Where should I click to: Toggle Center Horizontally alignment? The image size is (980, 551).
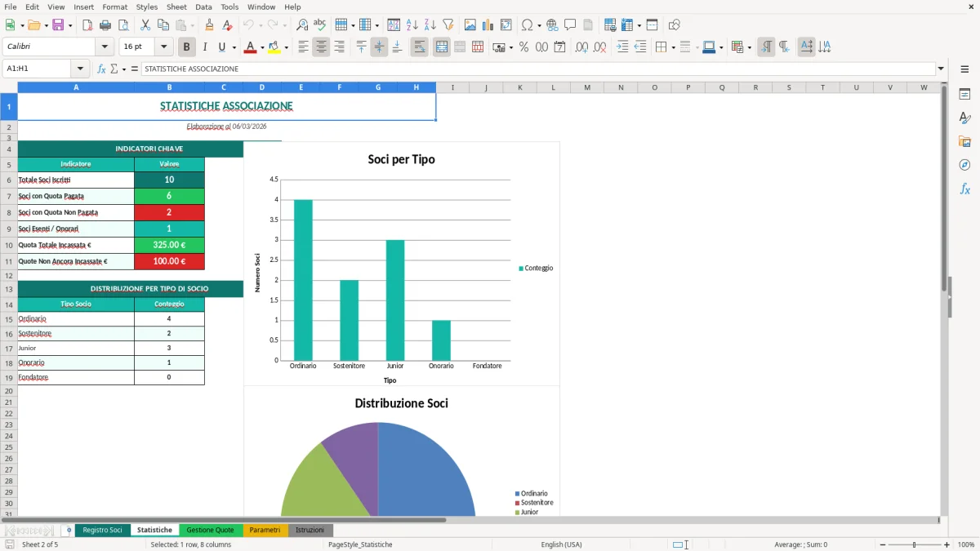coord(321,47)
